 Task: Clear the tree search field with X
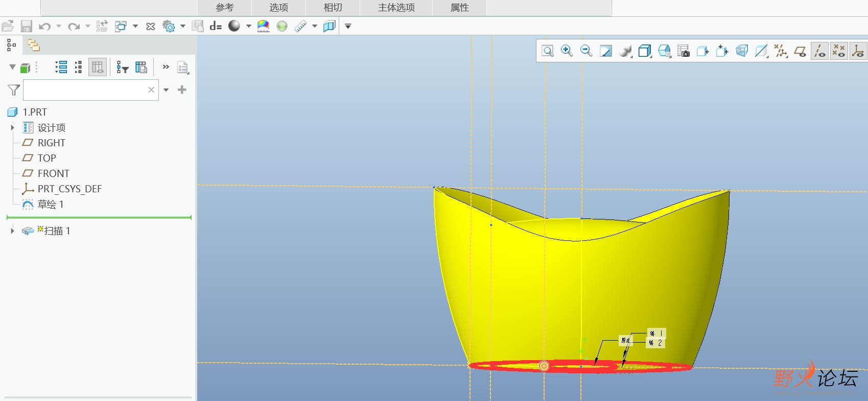coord(151,90)
